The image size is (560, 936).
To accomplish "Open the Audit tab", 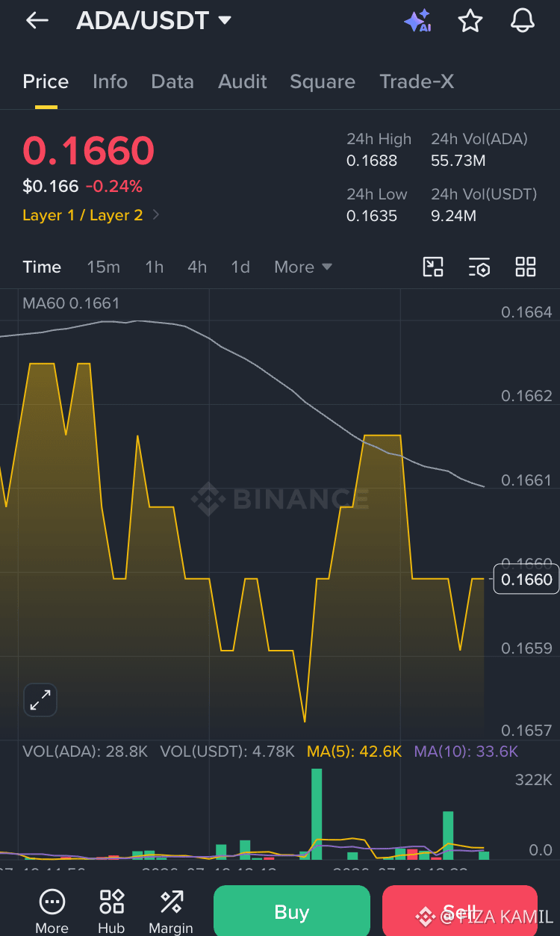I will point(243,81).
